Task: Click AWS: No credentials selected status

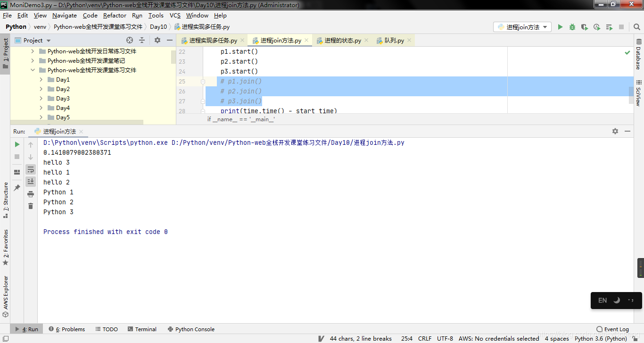Action: (x=499, y=338)
